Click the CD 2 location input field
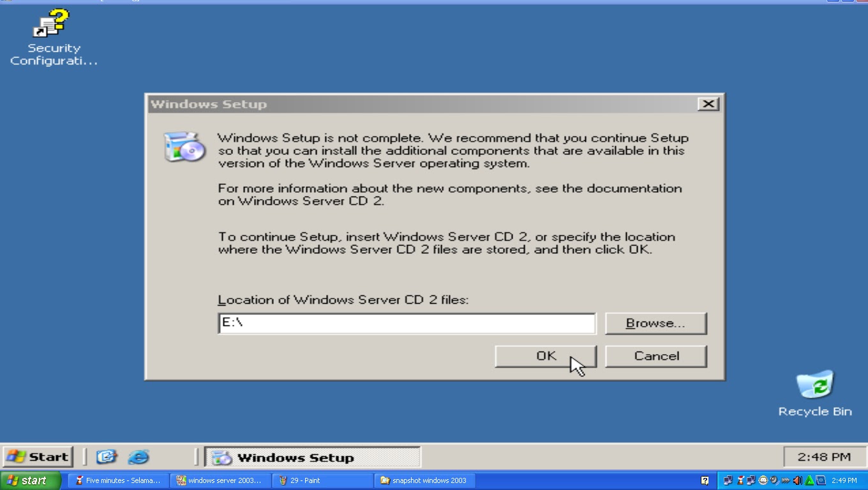This screenshot has width=868, height=490. [x=407, y=323]
